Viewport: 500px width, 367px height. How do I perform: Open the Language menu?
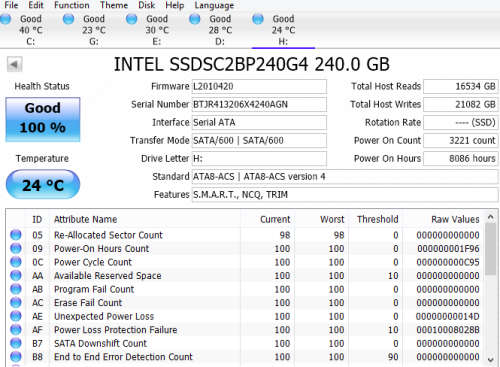pyautogui.click(x=214, y=5)
